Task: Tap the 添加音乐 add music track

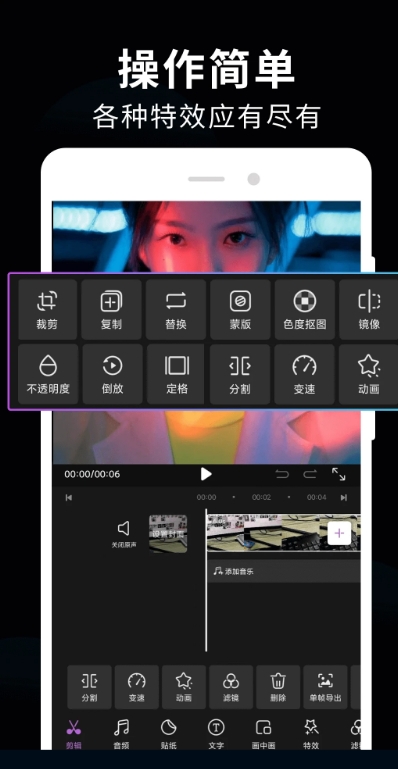Action: (283, 571)
